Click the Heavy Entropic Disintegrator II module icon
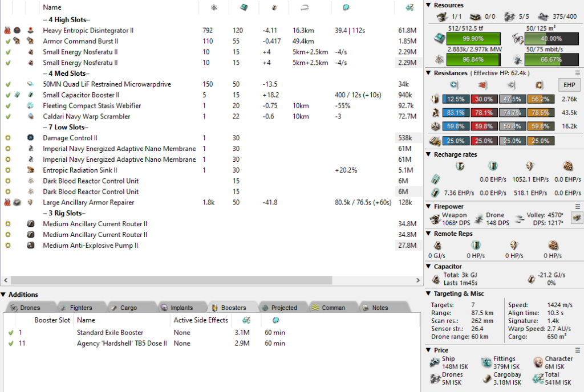 [30, 30]
